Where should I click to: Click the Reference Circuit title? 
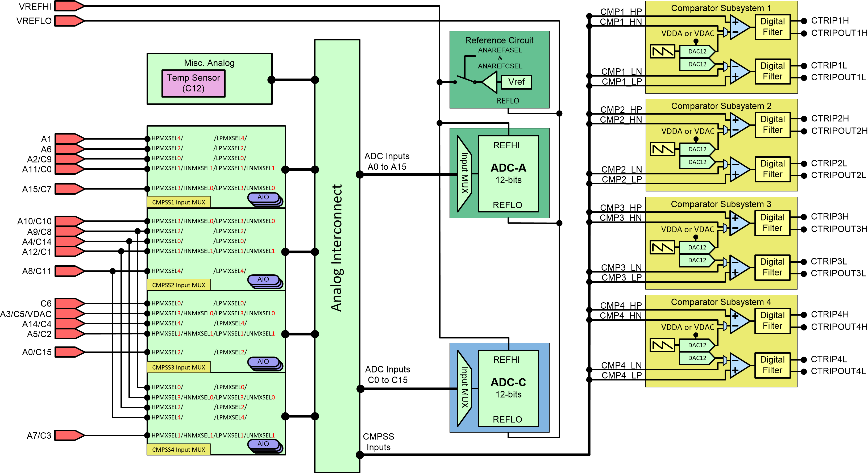[x=499, y=40]
